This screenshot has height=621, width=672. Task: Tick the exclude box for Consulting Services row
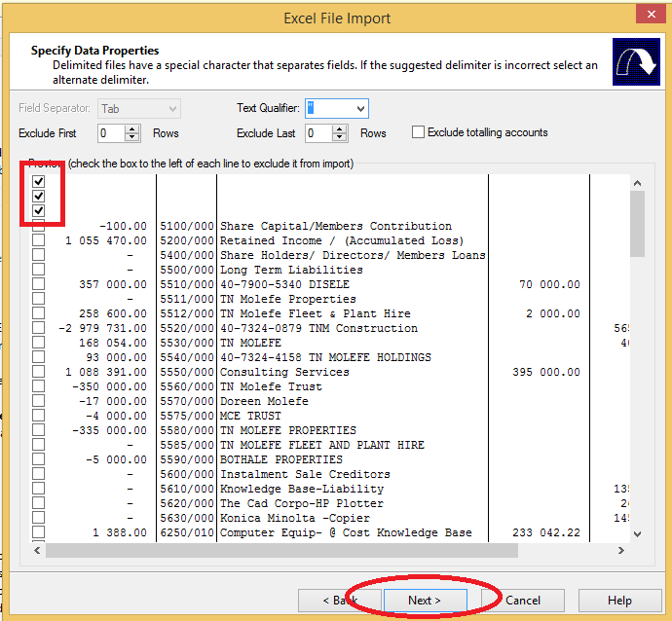click(x=39, y=372)
